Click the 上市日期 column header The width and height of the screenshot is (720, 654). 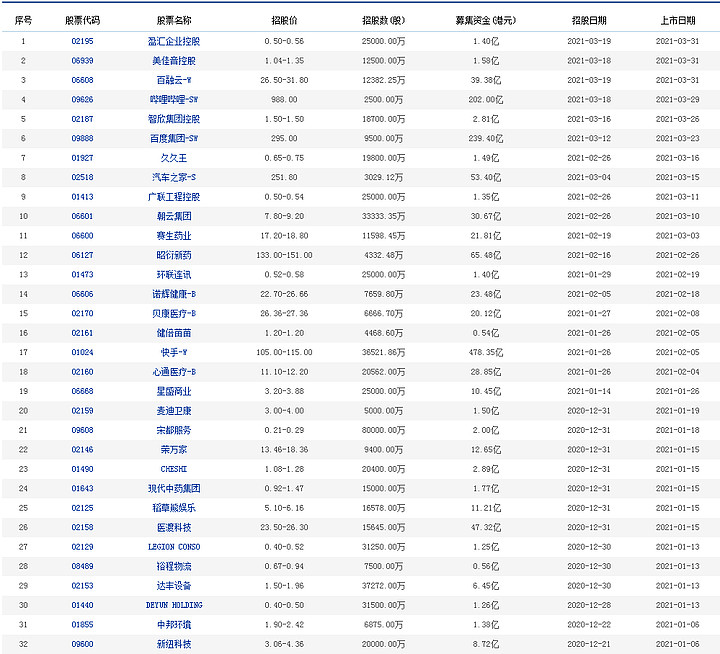(677, 20)
